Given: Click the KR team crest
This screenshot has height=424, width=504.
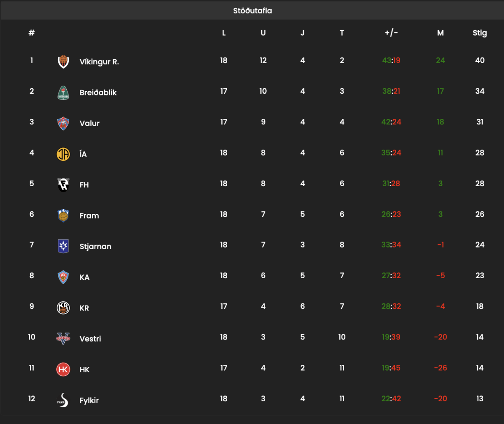Looking at the screenshot, I should coord(63,308).
